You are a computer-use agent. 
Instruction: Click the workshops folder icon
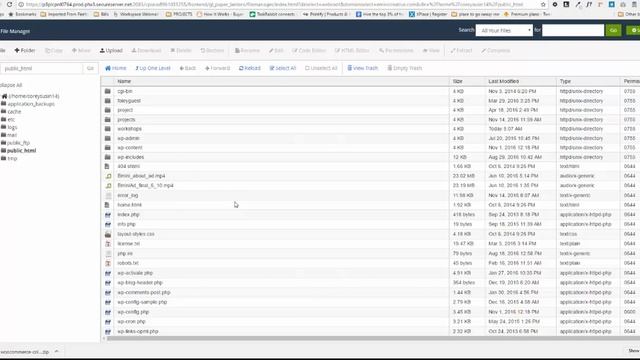(x=108, y=129)
